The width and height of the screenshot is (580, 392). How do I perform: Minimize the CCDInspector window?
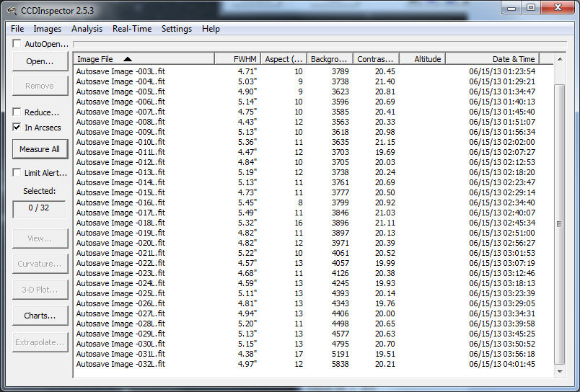click(511, 7)
